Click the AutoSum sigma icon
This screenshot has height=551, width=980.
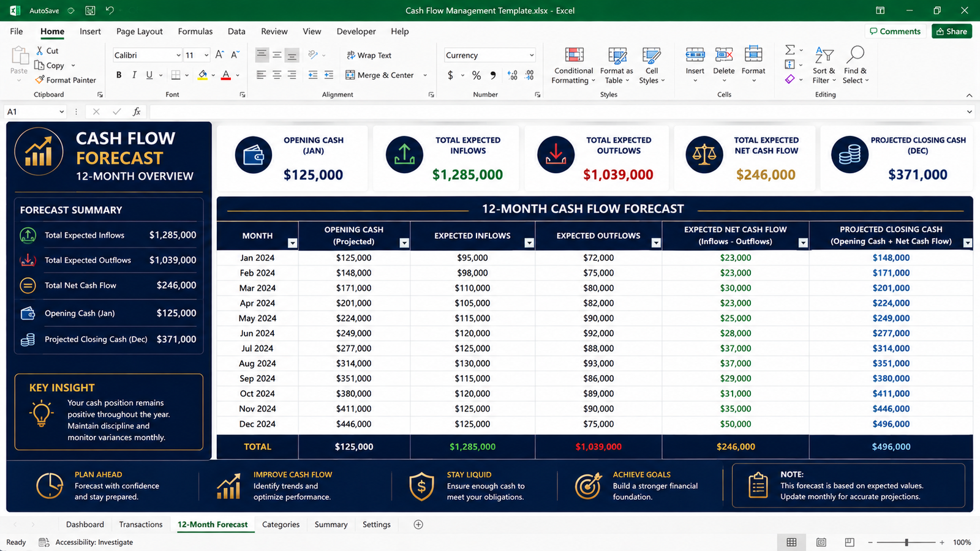790,50
